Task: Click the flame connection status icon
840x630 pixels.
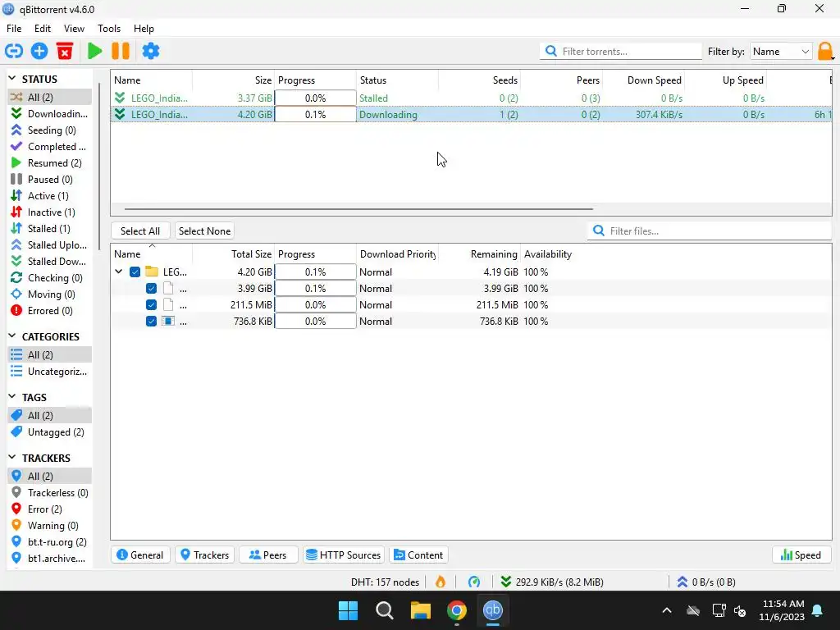Action: (x=441, y=582)
